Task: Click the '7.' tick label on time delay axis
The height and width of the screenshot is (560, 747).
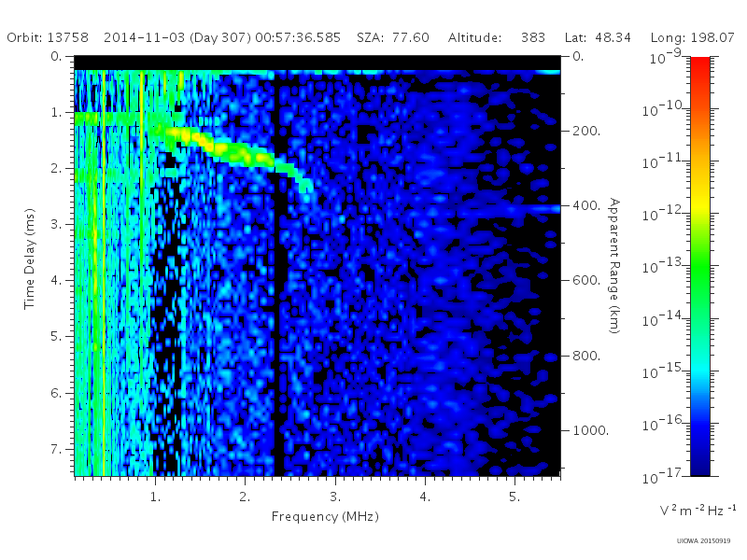Action: 56,449
